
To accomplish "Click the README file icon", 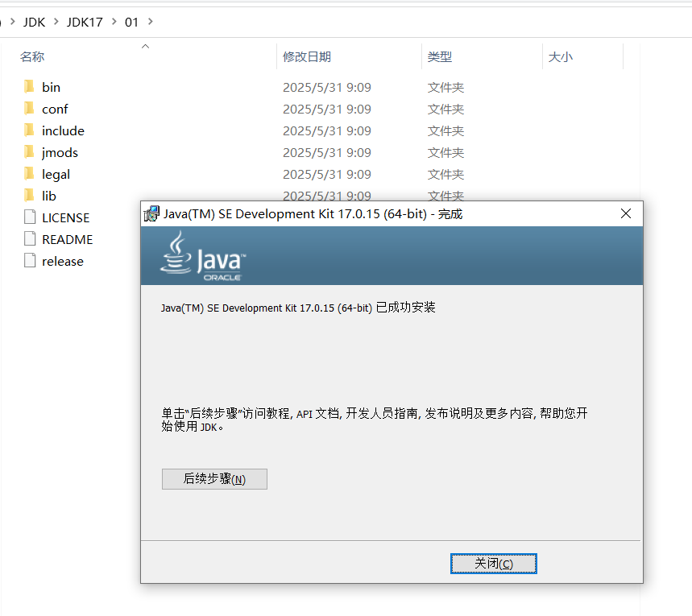I will (x=30, y=239).
